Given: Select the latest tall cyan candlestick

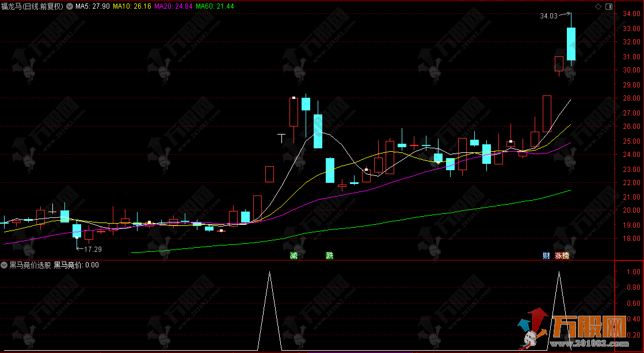Looking at the screenshot, I should tap(571, 44).
